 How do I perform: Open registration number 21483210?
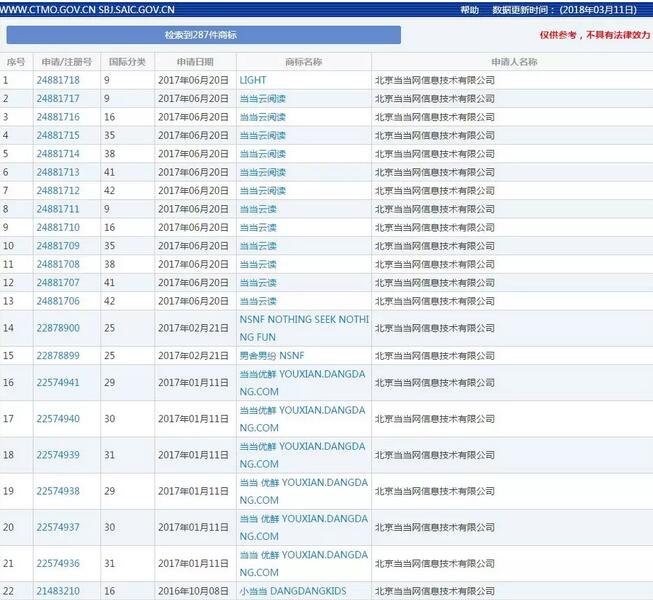tap(58, 591)
